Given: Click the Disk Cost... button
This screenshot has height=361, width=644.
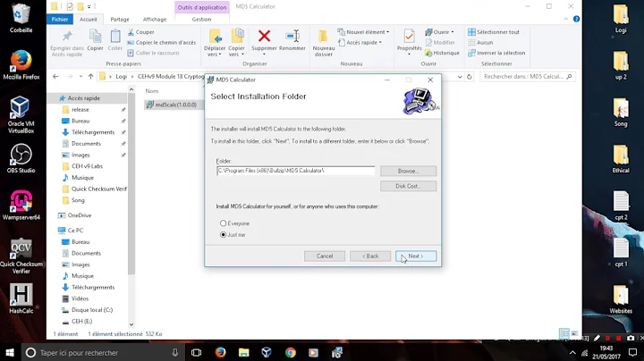Looking at the screenshot, I should pyautogui.click(x=408, y=186).
